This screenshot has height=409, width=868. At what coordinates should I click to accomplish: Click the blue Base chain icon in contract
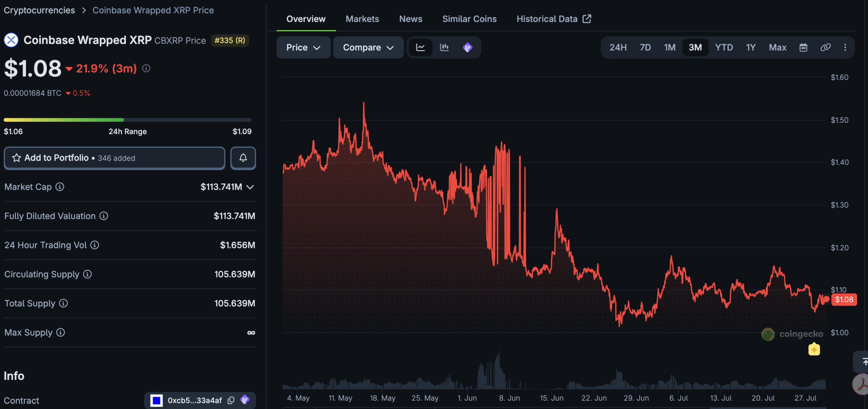157,401
